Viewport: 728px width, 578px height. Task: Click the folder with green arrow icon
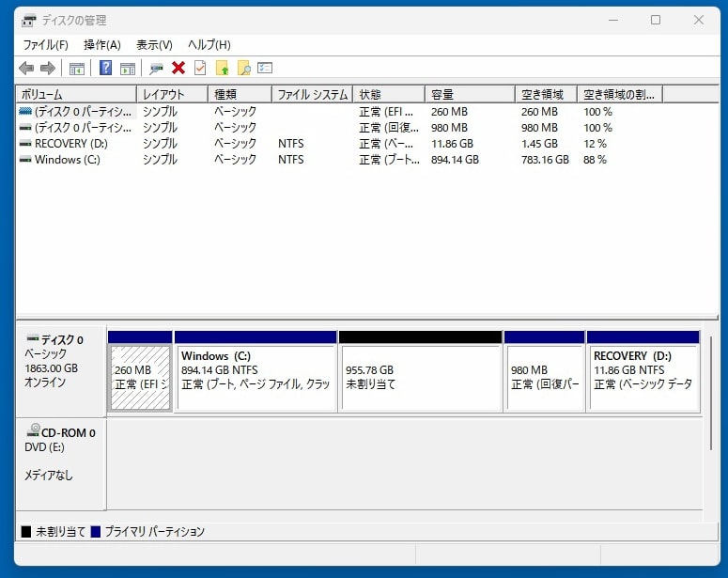tap(223, 68)
